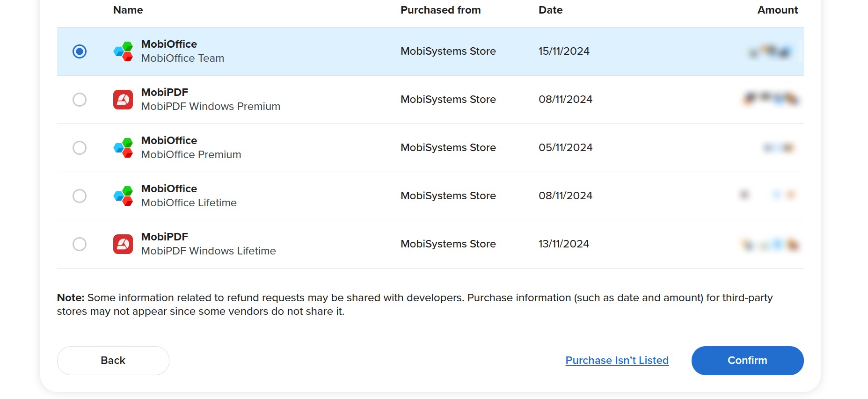Click the Name column header
The height and width of the screenshot is (399, 868).
[127, 10]
